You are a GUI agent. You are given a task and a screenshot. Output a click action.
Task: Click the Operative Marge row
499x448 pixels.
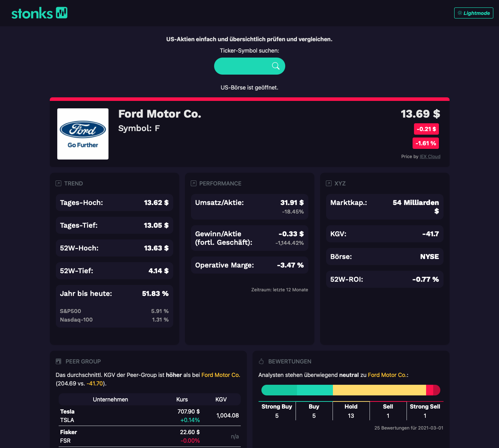click(250, 265)
